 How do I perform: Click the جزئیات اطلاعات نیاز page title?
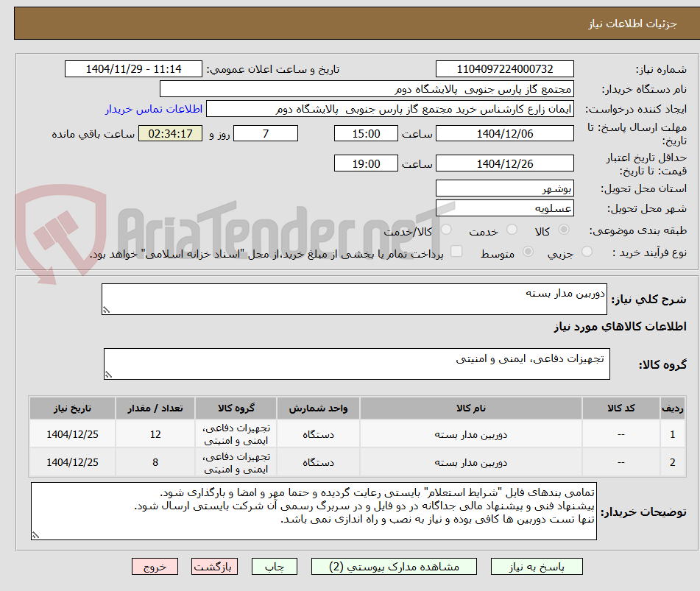point(632,24)
